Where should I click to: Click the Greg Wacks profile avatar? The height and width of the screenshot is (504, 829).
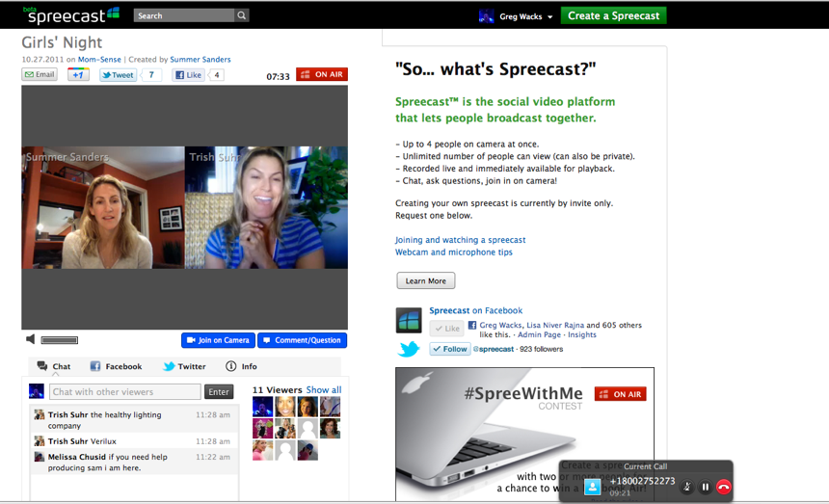(486, 16)
